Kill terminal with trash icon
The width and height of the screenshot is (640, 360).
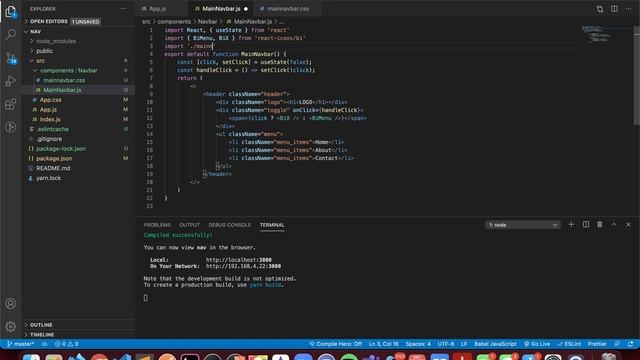click(x=600, y=224)
